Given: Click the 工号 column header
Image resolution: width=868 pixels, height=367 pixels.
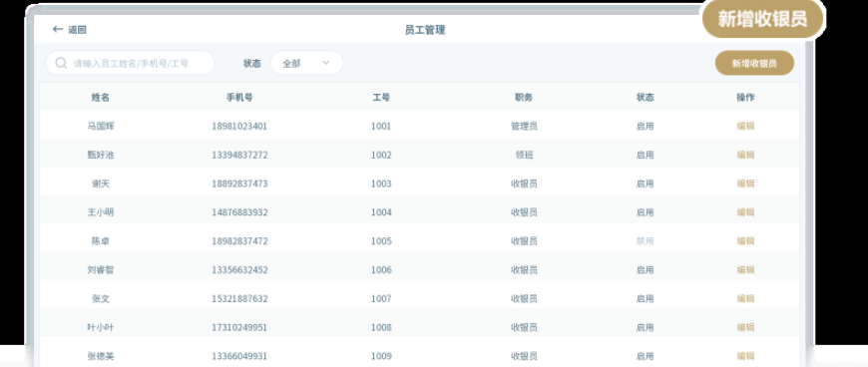Looking at the screenshot, I should click(381, 98).
